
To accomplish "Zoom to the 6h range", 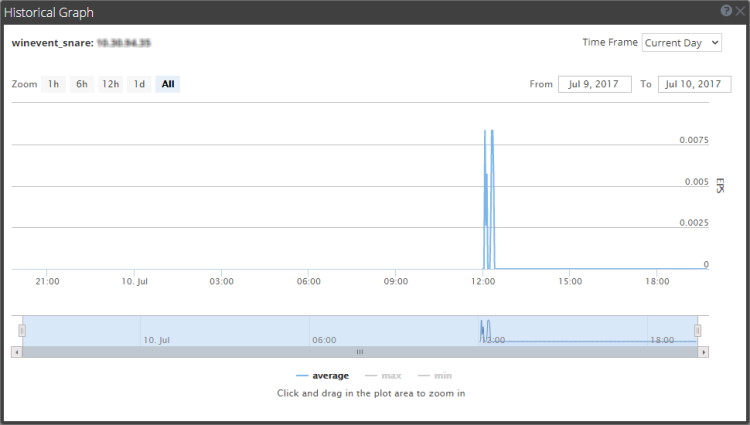I will [82, 84].
